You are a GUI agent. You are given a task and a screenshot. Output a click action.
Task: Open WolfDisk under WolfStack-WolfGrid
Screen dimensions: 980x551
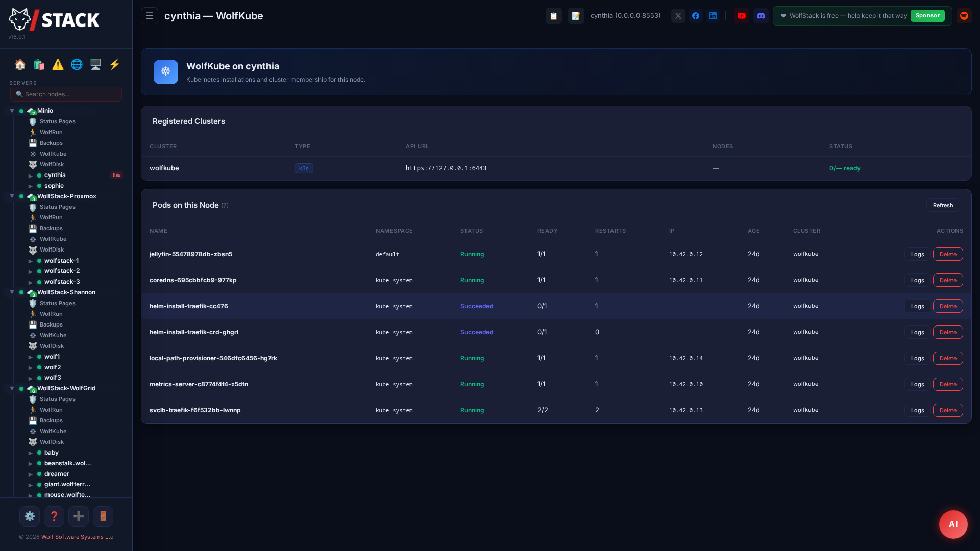point(52,442)
